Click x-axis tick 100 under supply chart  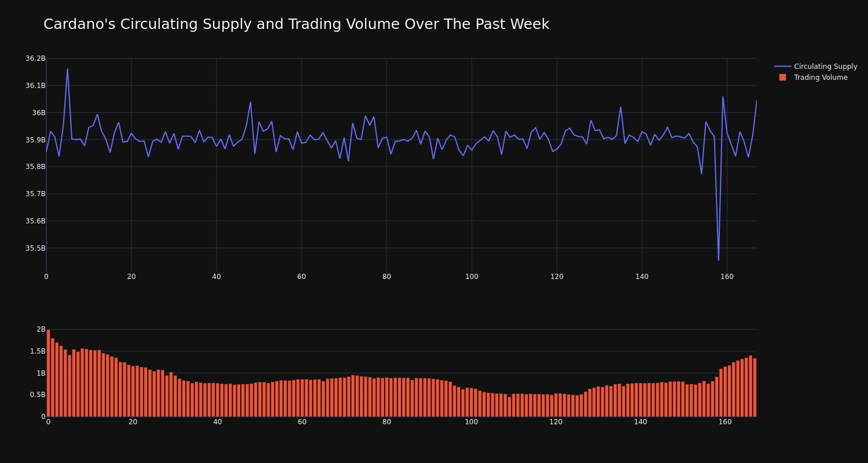[472, 277]
